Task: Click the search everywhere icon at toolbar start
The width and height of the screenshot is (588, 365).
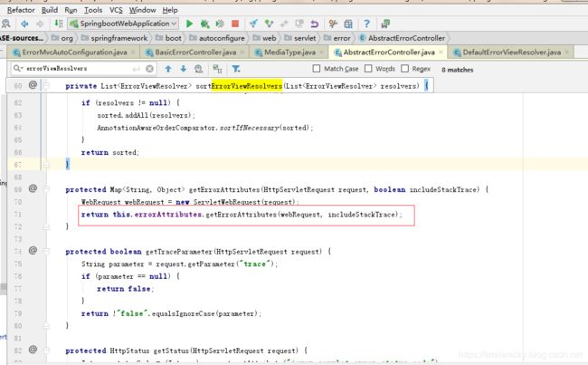Action: 5,24
